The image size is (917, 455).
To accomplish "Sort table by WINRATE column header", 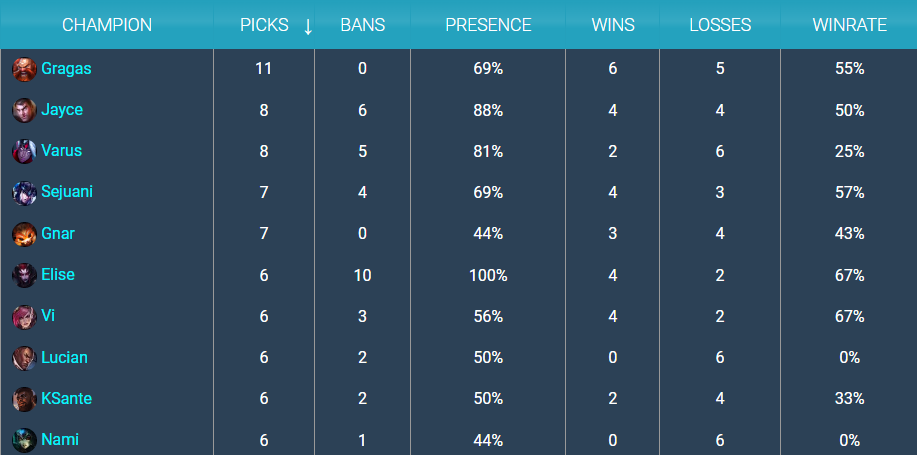I will coord(849,25).
